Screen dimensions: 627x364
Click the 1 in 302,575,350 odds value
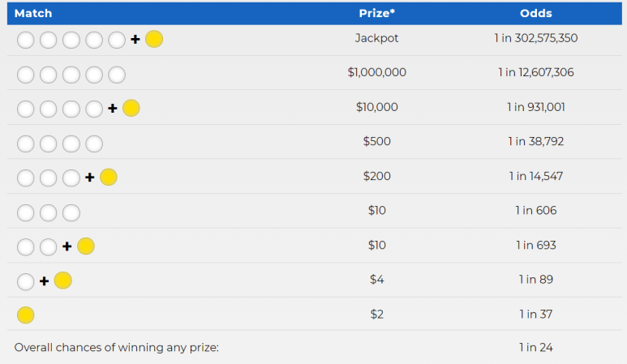(536, 38)
